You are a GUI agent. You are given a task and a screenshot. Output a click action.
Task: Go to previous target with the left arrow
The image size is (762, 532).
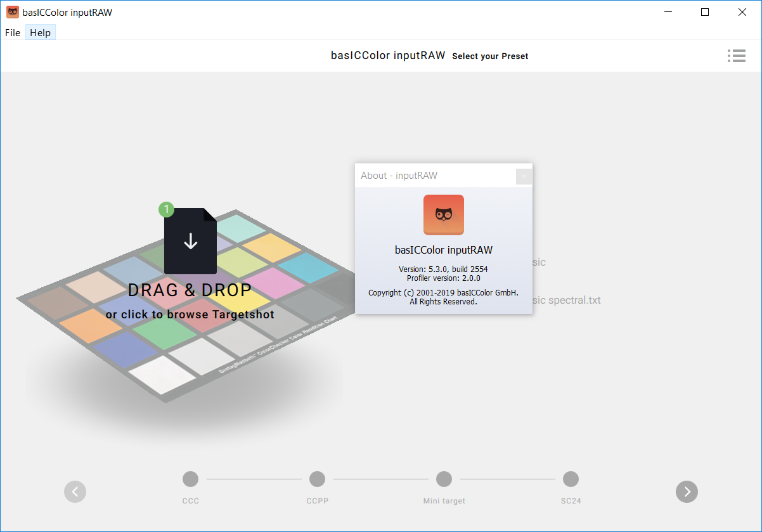tap(75, 491)
